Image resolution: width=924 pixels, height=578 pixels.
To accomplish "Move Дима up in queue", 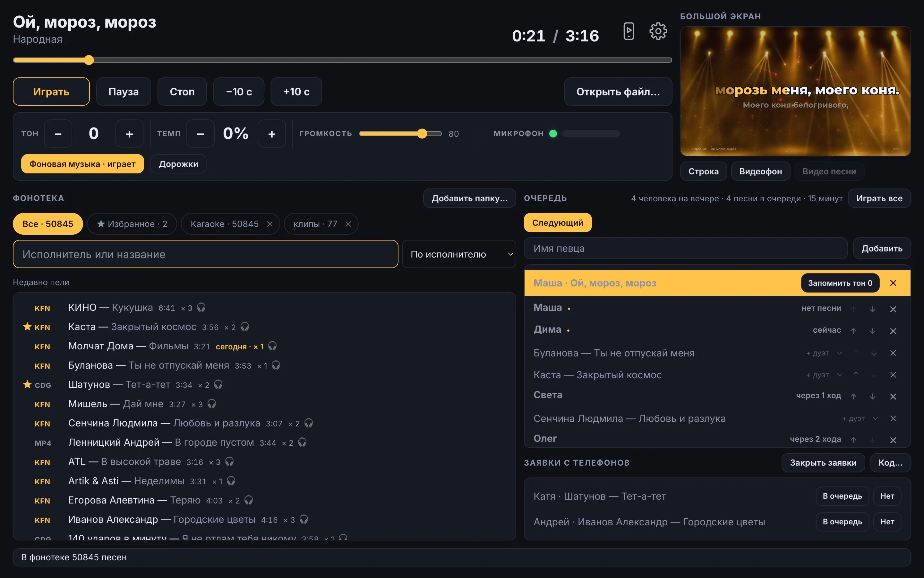I will click(x=853, y=331).
